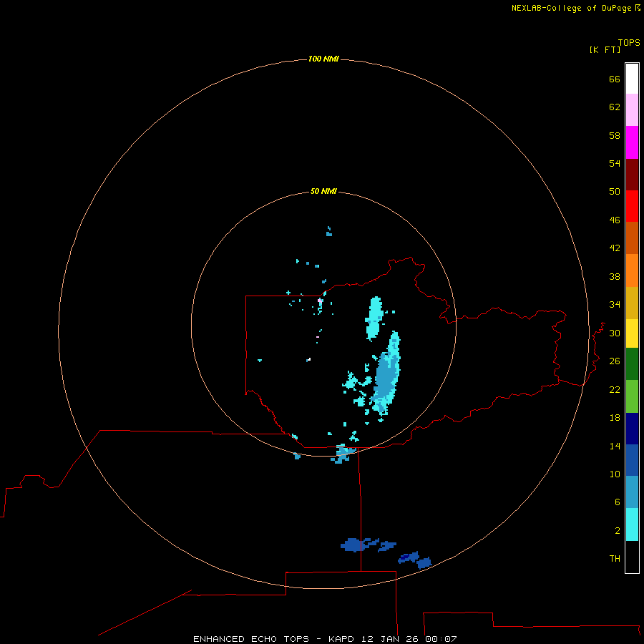Click the 00:07 timestamp

(441, 639)
